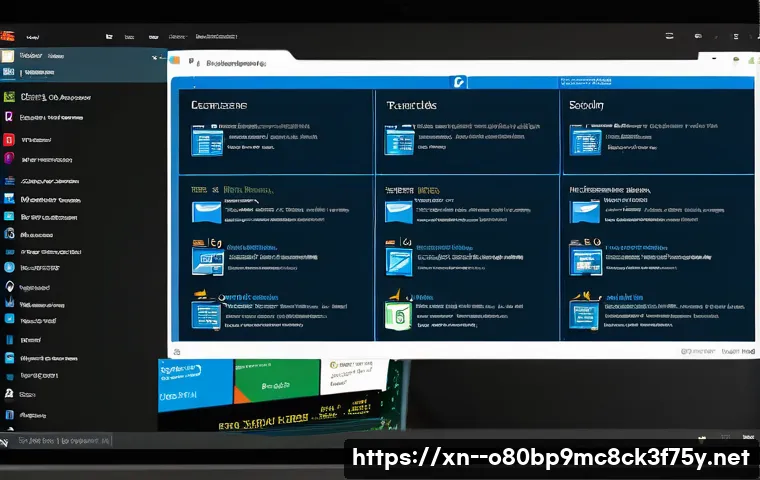Click the window icon in first column top panel
The height and width of the screenshot is (480, 760).
[x=204, y=138]
